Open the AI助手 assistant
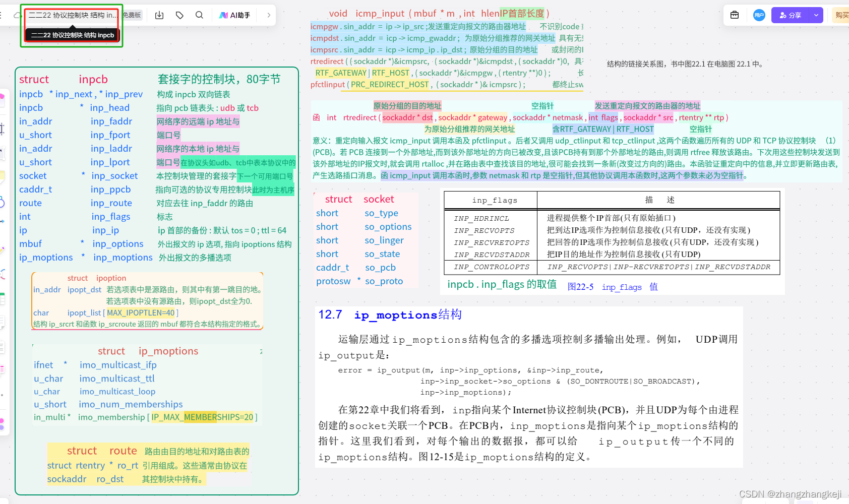 coord(234,15)
